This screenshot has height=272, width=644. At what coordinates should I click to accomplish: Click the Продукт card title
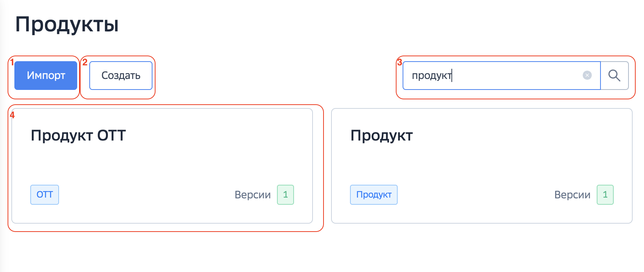382,135
